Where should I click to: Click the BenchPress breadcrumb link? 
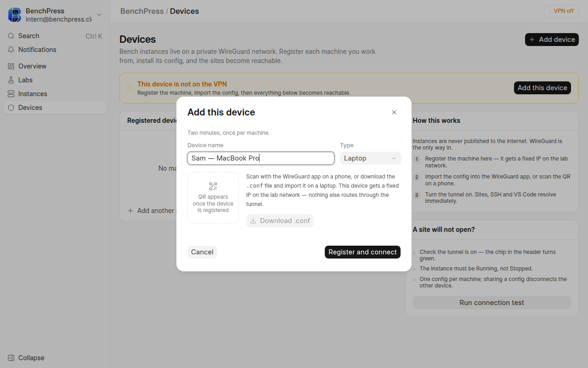tap(142, 11)
